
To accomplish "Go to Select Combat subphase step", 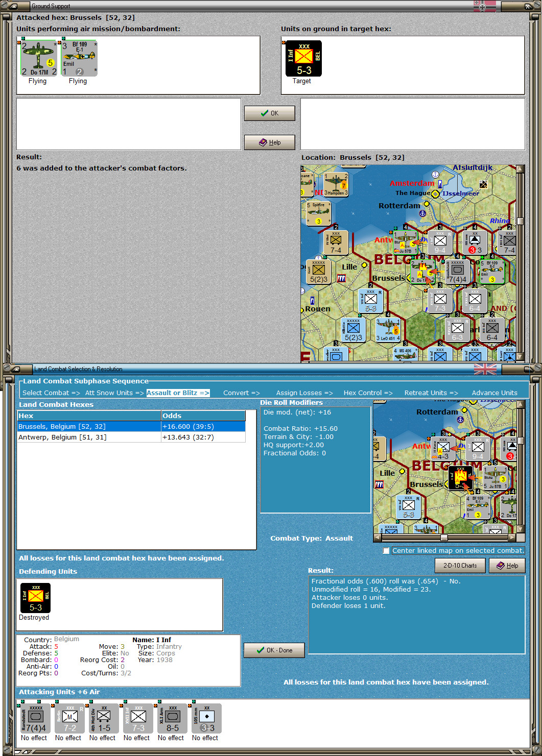I will pyautogui.click(x=51, y=393).
